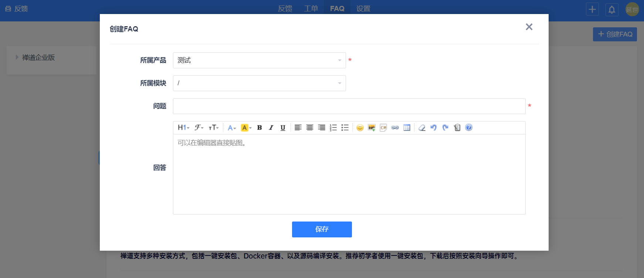Switch to the 设置 navigation tab
644x278 pixels.
point(363,8)
